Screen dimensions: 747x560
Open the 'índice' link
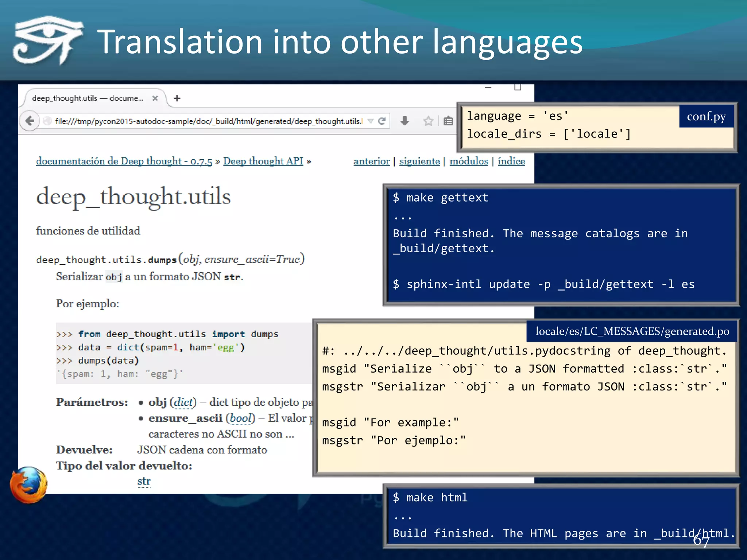511,161
